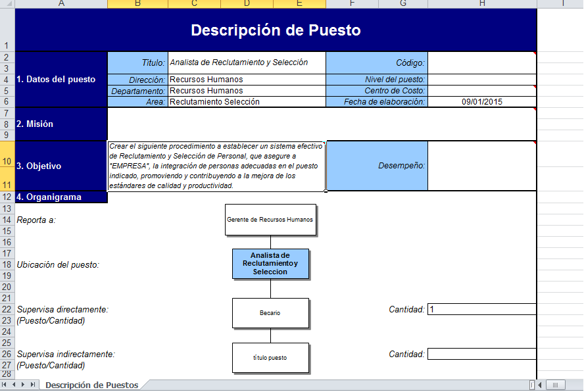
Task: Click the Centro de Costo value cell
Action: coord(482,91)
